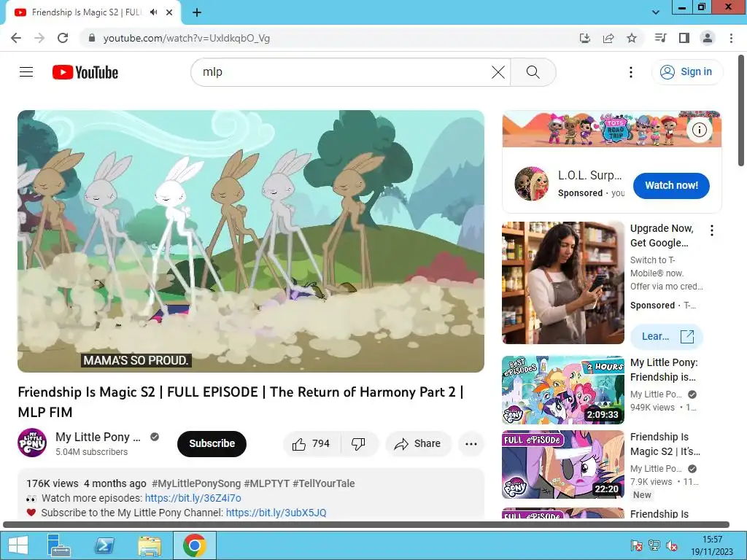The height and width of the screenshot is (560, 747).
Task: Click the #TellYourTale hashtag
Action: click(x=323, y=483)
